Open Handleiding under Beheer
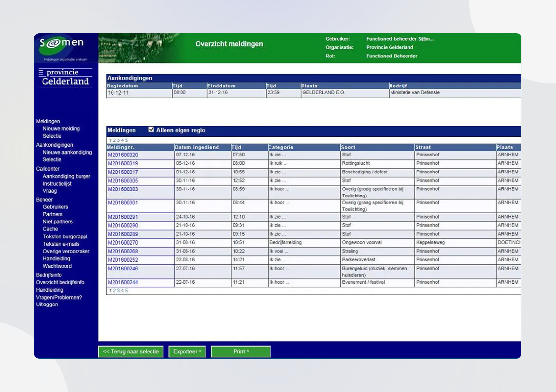Viewport: 556px width, 392px height. tap(56, 259)
